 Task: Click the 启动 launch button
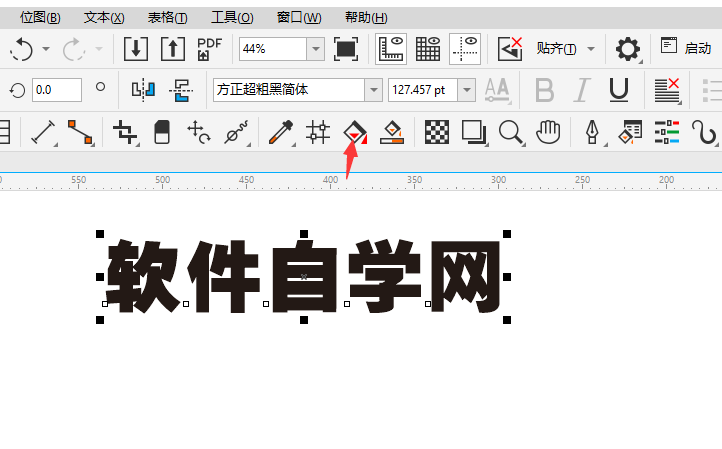[x=686, y=47]
